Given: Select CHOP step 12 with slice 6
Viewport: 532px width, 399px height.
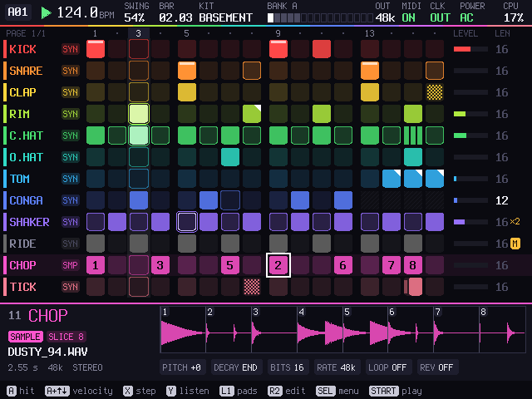Looking at the screenshot, I should [343, 265].
